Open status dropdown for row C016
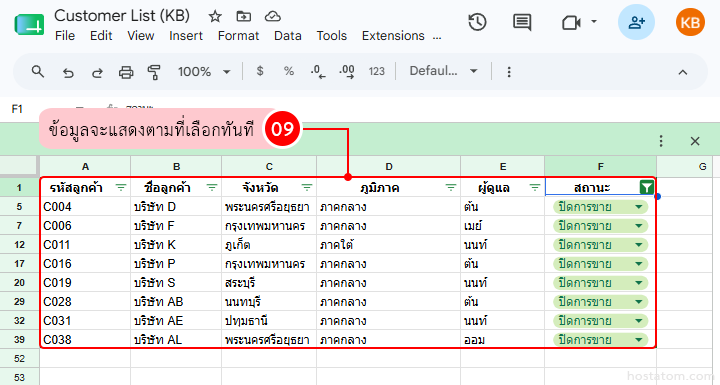 click(638, 264)
